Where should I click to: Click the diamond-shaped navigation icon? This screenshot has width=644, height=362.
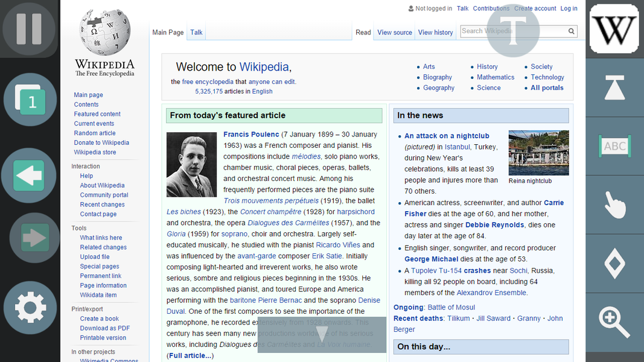[614, 264]
